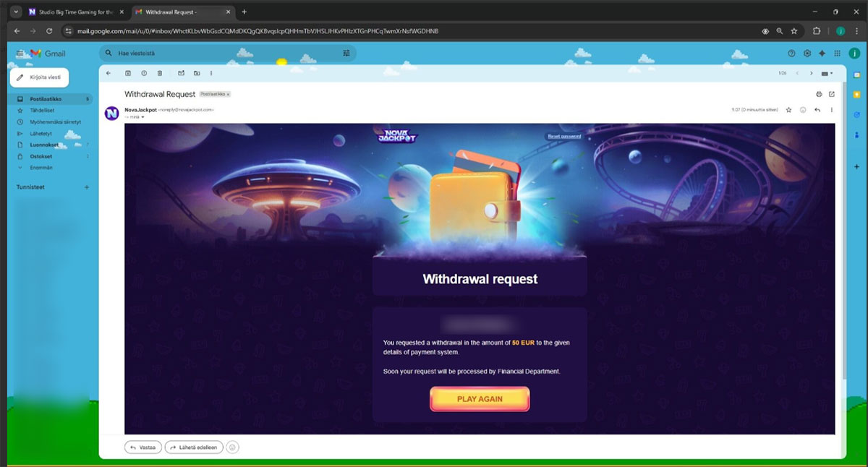The image size is (868, 467).
Task: Open the email in a new window
Action: [x=832, y=94]
